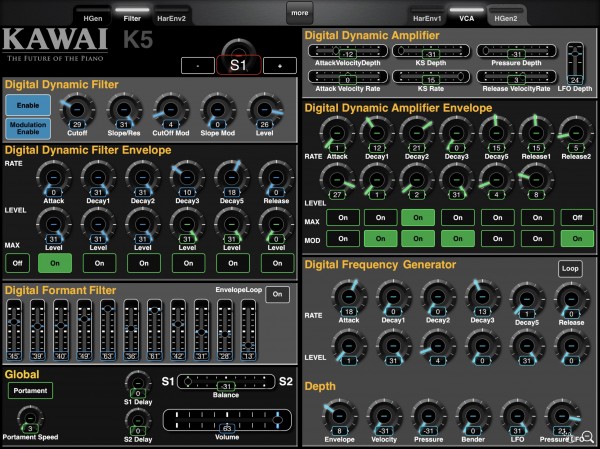The height and width of the screenshot is (449, 600).
Task: Click the minus button beside S1
Action: 198,65
